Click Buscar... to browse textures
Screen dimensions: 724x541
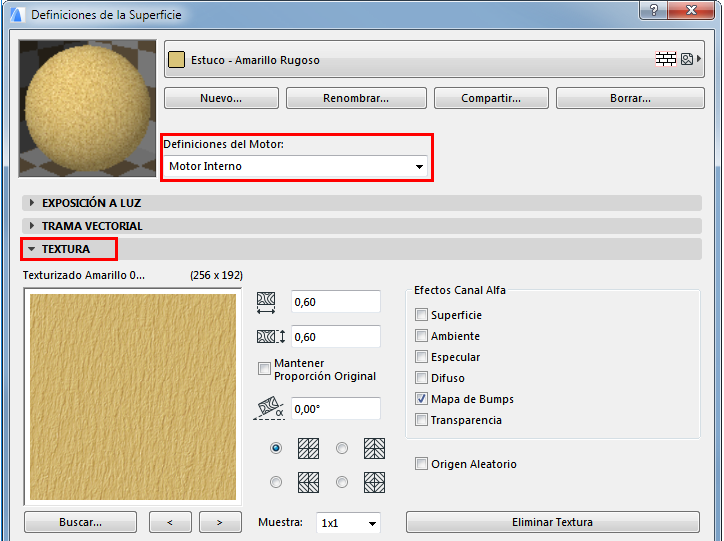pos(80,522)
